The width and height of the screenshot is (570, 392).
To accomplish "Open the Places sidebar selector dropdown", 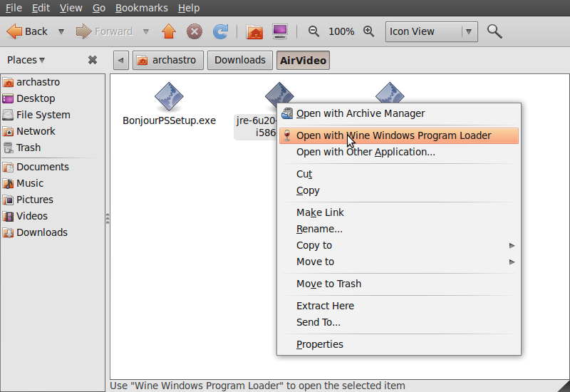I will 26,61.
